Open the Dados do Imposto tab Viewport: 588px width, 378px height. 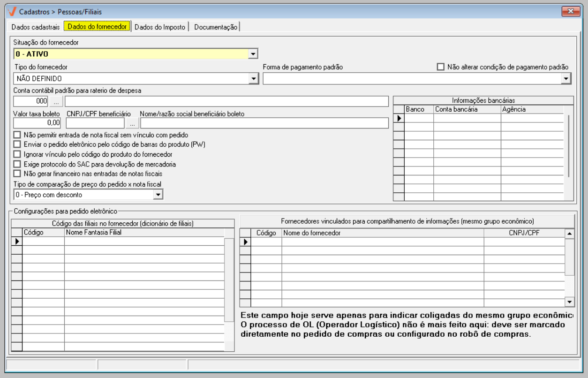coord(161,27)
